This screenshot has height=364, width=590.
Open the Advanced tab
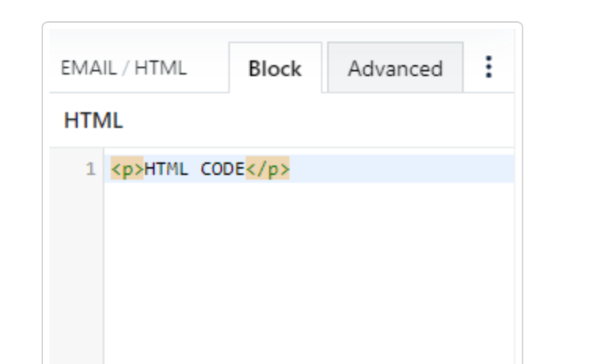tap(395, 69)
